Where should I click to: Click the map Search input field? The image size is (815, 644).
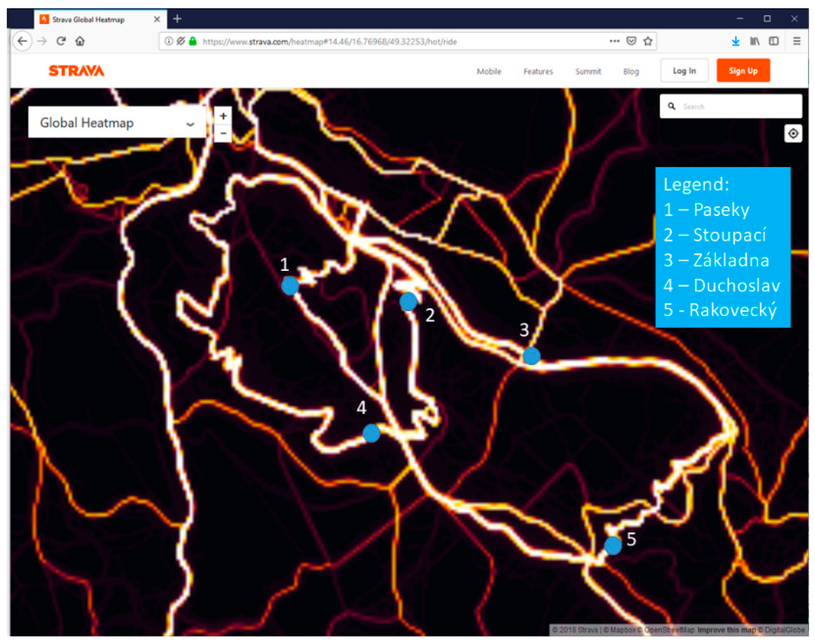pyautogui.click(x=736, y=107)
